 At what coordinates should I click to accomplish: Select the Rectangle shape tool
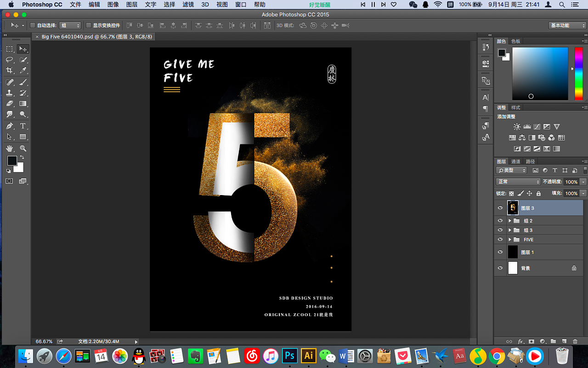point(23,137)
